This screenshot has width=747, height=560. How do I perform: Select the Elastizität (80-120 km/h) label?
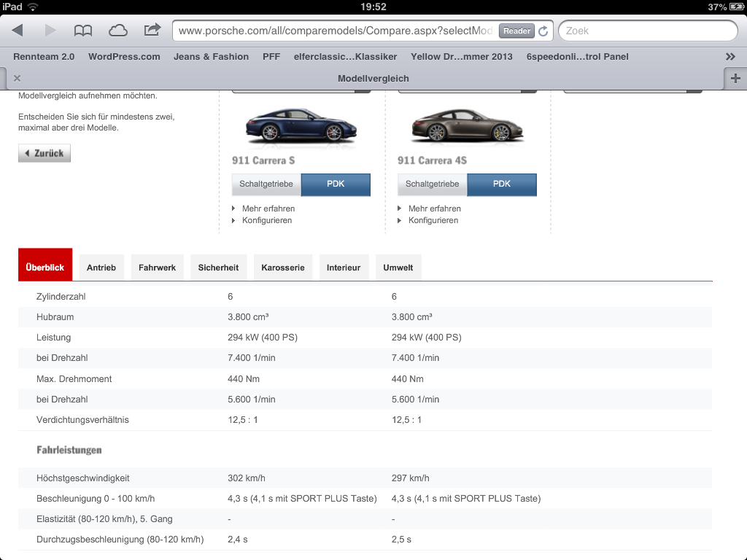[104, 519]
